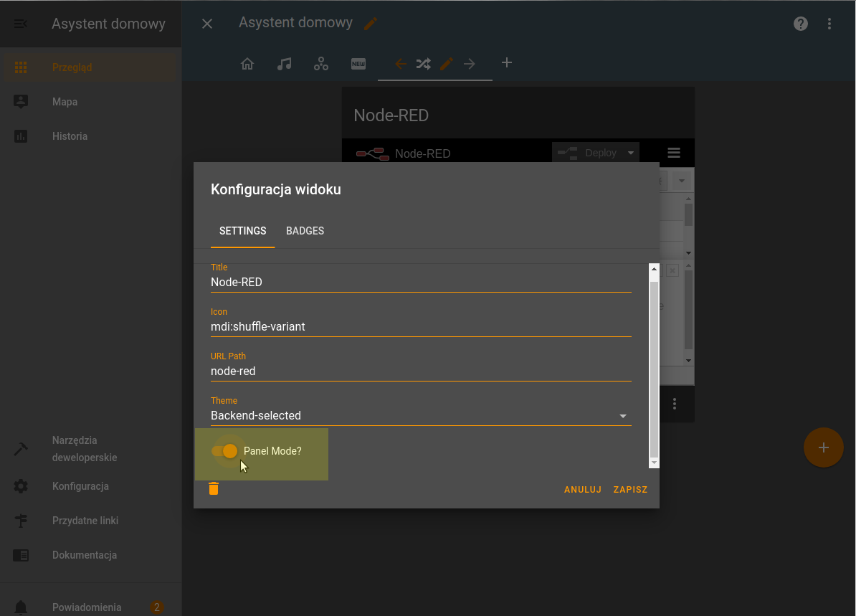Open the Theme dropdown

(x=421, y=416)
